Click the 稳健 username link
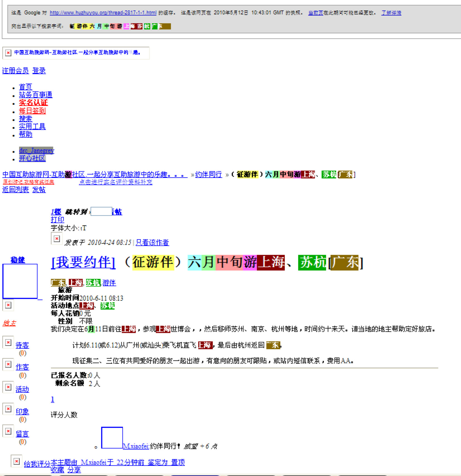Screen dimensions: 461x476 [x=18, y=260]
